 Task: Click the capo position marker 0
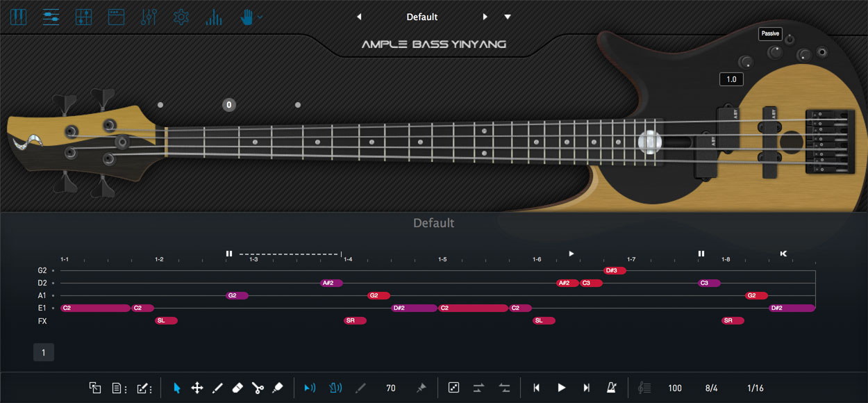[x=229, y=105]
